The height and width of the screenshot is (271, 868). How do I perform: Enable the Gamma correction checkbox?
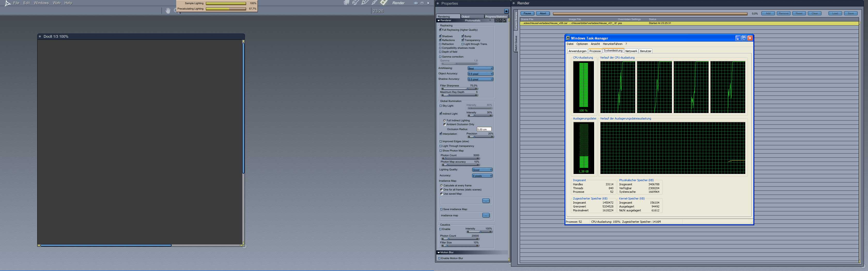point(440,57)
